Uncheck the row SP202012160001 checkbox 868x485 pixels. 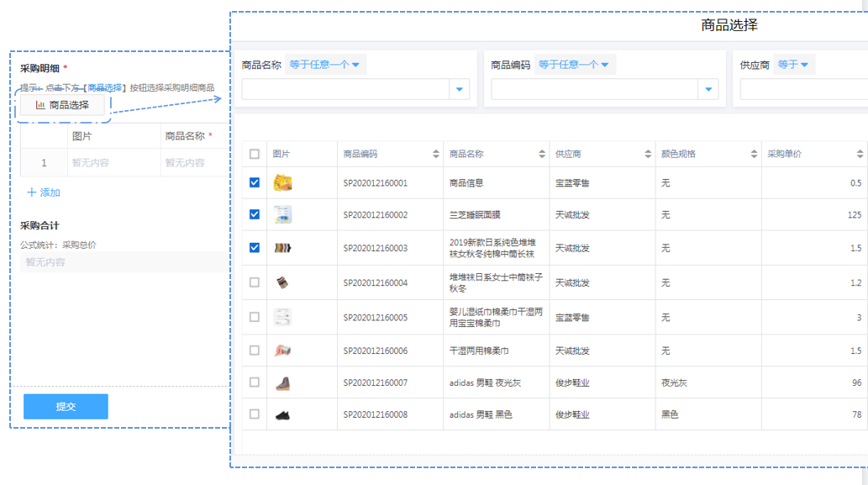point(255,182)
